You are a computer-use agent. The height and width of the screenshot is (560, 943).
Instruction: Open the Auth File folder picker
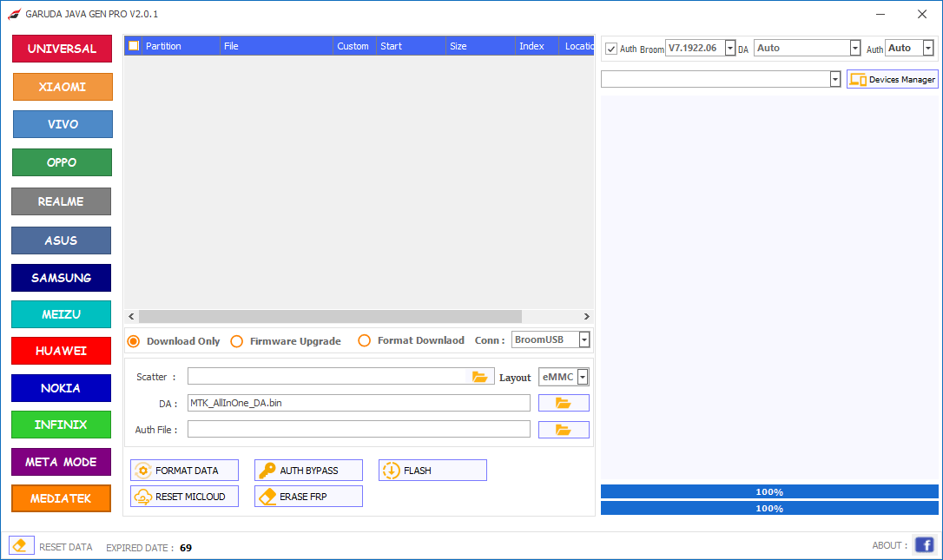click(564, 428)
